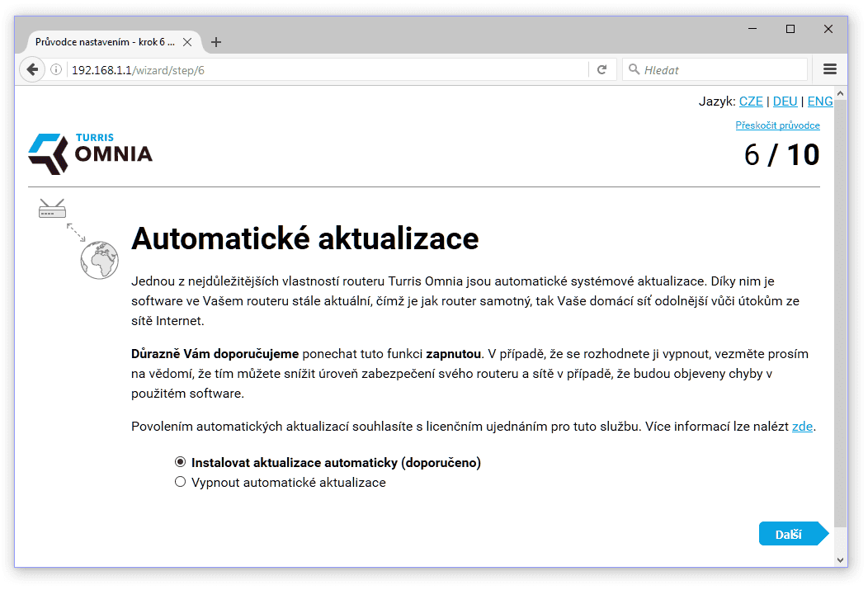Click the Turris Omnia logo
Screen dimensions: 868x590
tap(89, 153)
